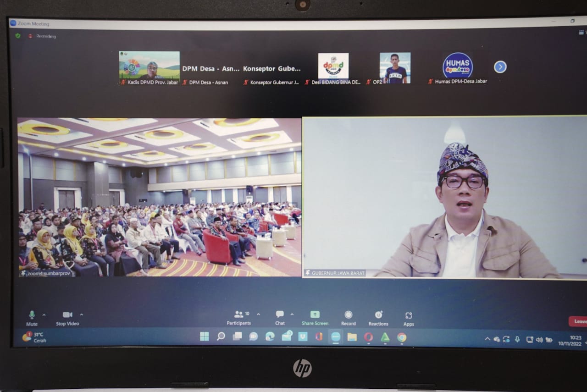
Task: Toggle meeting recording with Record button
Action: coord(348,318)
